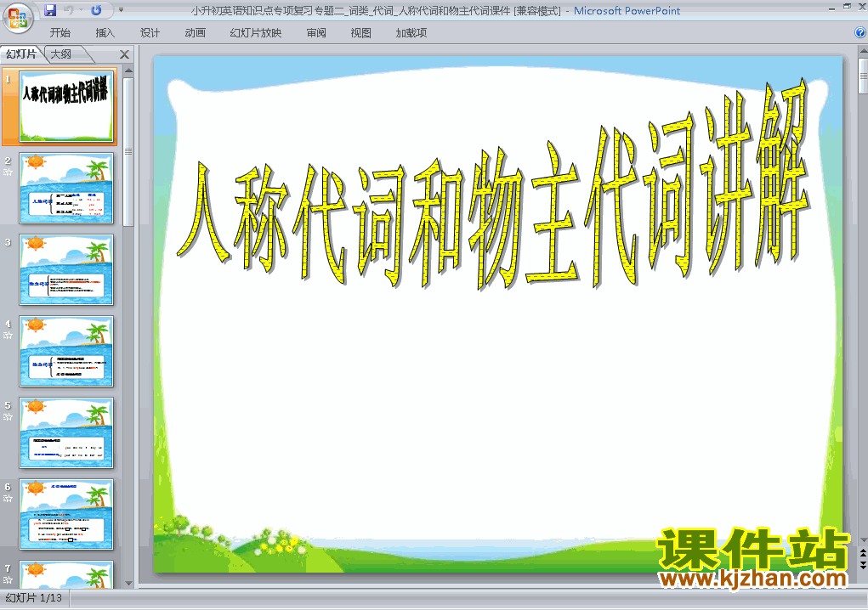
Task: Open the Undo history dropdown arrow
Action: tap(81, 10)
